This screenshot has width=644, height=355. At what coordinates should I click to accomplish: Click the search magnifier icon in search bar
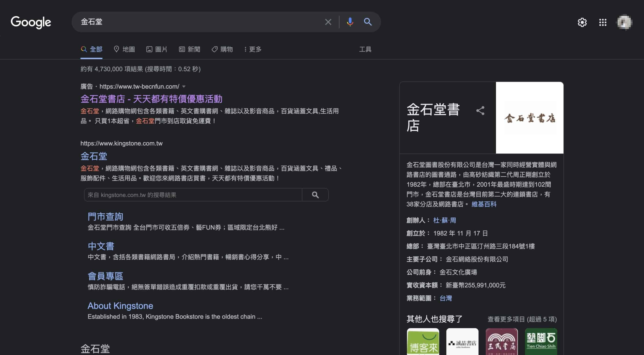pyautogui.click(x=368, y=22)
